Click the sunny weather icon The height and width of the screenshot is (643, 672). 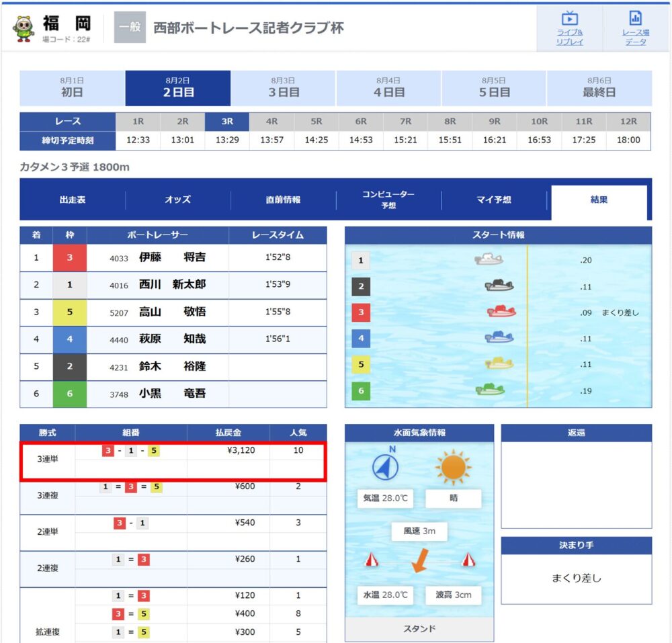point(453,467)
